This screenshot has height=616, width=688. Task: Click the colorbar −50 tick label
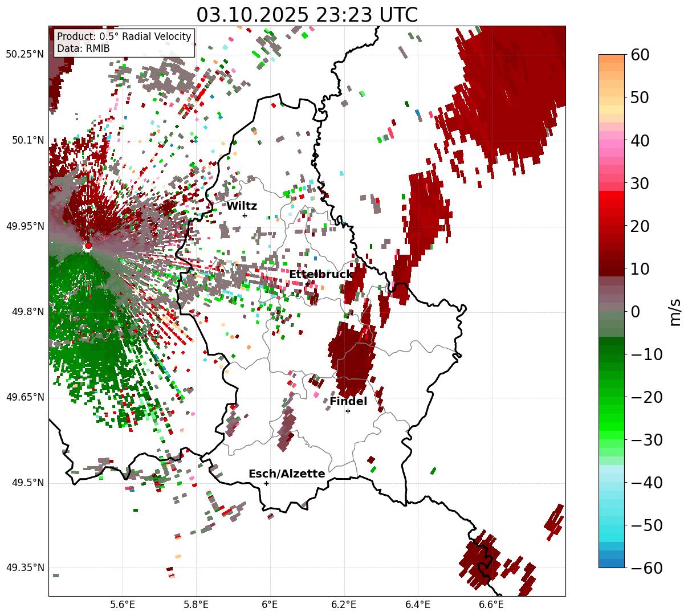[646, 525]
